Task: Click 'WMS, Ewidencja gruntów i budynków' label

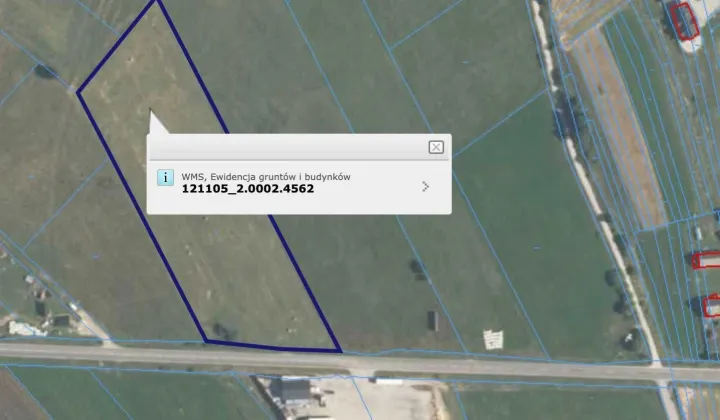Action: (x=266, y=177)
